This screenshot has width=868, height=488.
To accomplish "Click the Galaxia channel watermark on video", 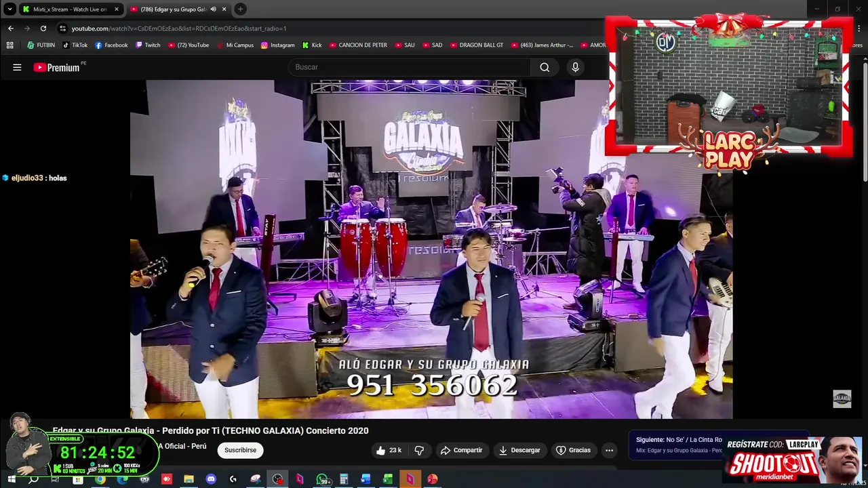I will click(842, 399).
